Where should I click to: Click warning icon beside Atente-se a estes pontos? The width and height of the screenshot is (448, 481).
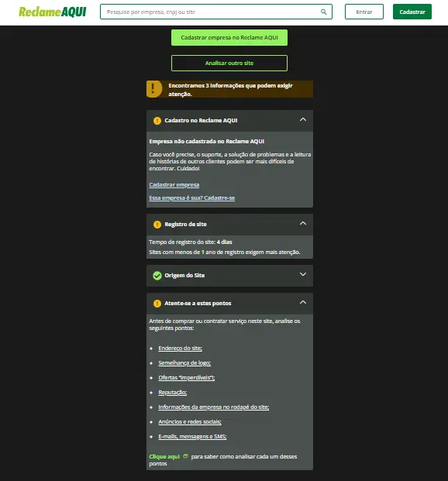(157, 304)
